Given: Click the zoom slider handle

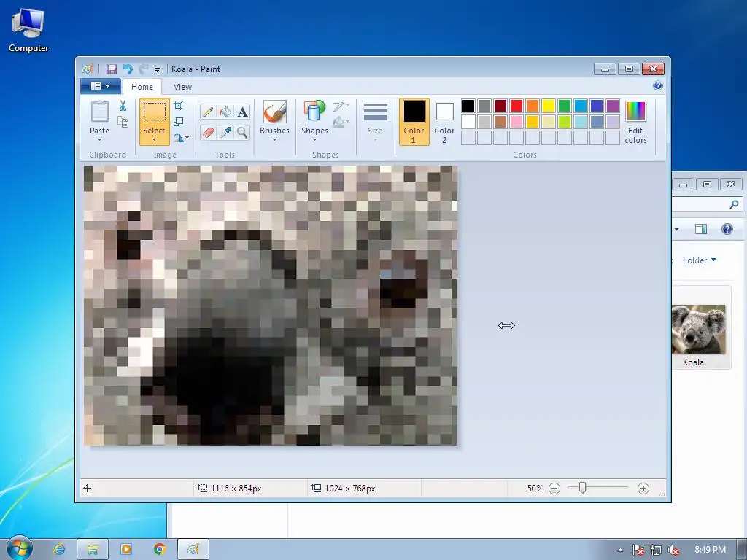Looking at the screenshot, I should pos(582,488).
